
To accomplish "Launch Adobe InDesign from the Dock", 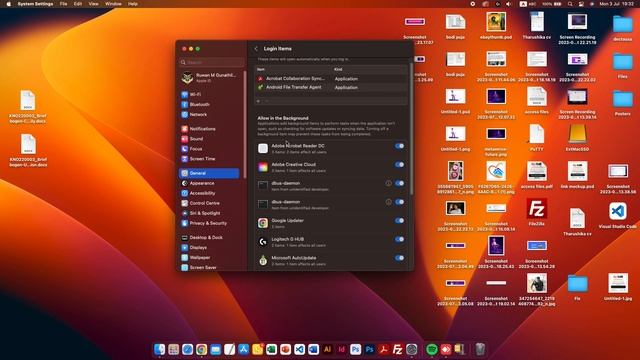I will click(341, 349).
